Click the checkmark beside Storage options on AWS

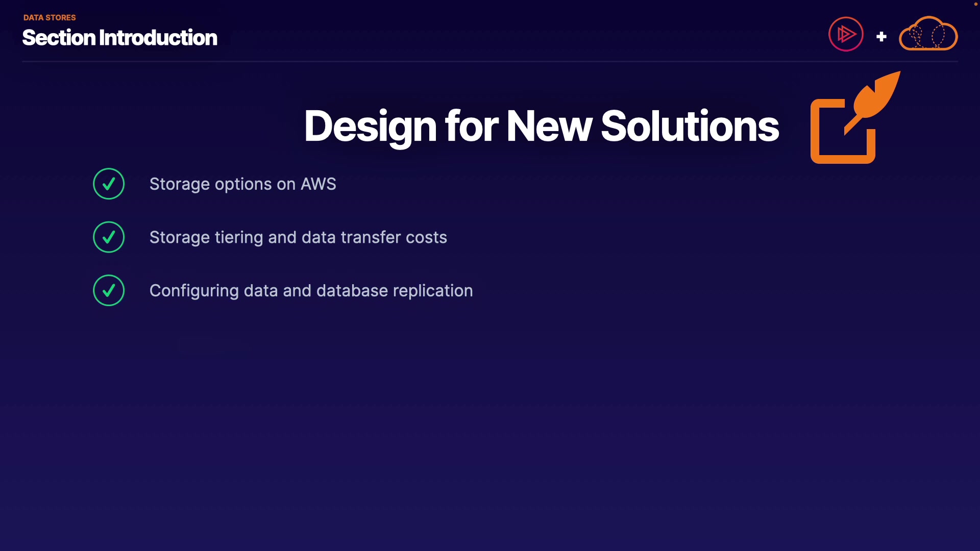[109, 184]
